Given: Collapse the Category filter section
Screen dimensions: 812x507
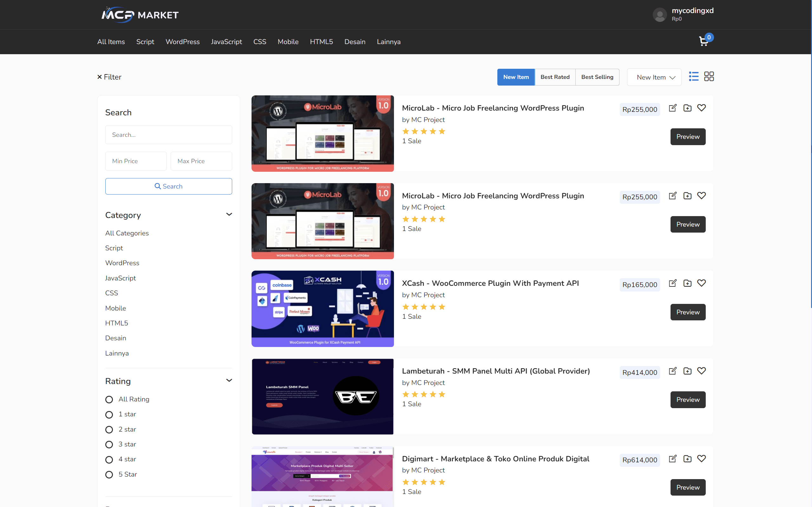Looking at the screenshot, I should coord(229,214).
